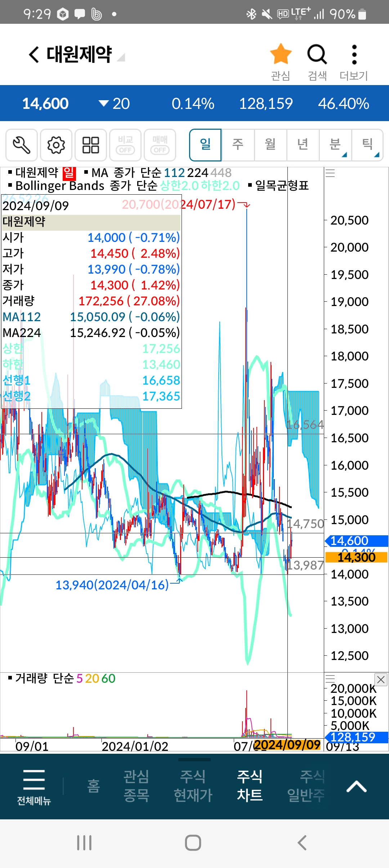Tap Android recent apps button
The width and height of the screenshot is (389, 868).
coord(84,843)
